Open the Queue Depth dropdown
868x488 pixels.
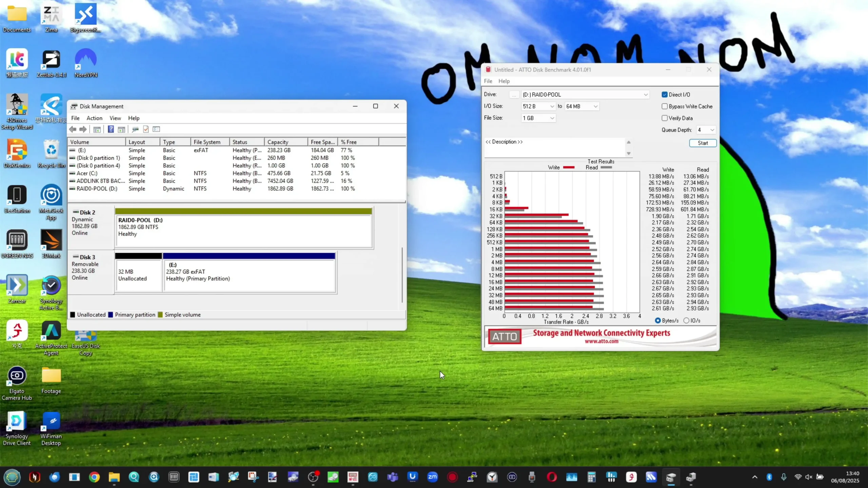pyautogui.click(x=706, y=130)
